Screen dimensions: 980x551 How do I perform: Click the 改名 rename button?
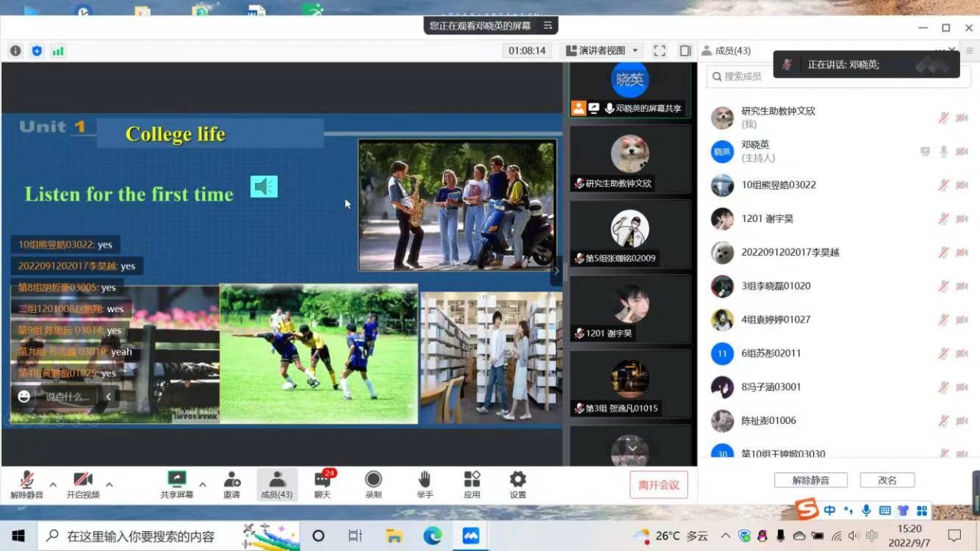(x=887, y=481)
